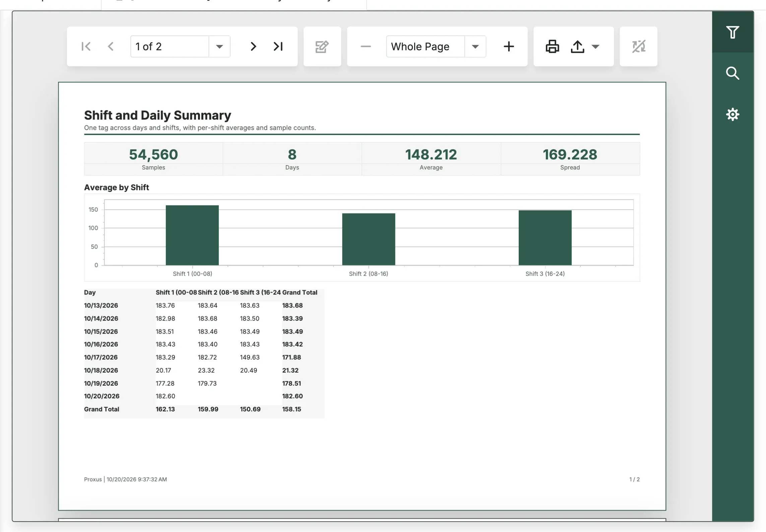The height and width of the screenshot is (532, 766).
Task: Expand the zoom level dropdown arrow
Action: pyautogui.click(x=475, y=47)
